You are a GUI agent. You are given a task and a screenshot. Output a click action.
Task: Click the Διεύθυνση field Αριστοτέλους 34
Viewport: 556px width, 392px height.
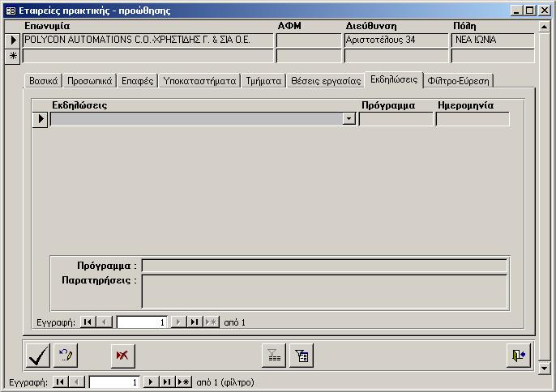click(x=396, y=40)
